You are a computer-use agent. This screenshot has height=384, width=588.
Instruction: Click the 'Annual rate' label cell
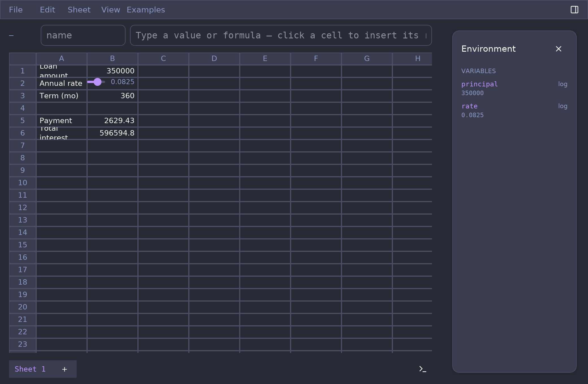tap(62, 83)
